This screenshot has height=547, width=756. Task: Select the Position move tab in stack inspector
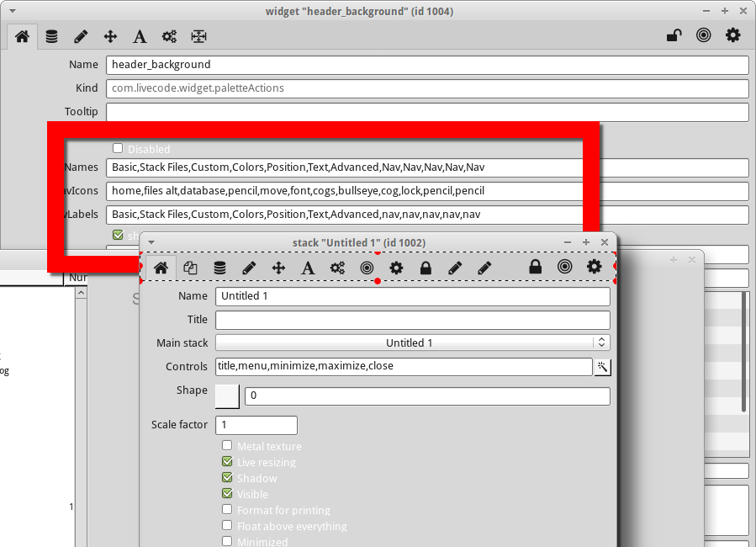(278, 268)
